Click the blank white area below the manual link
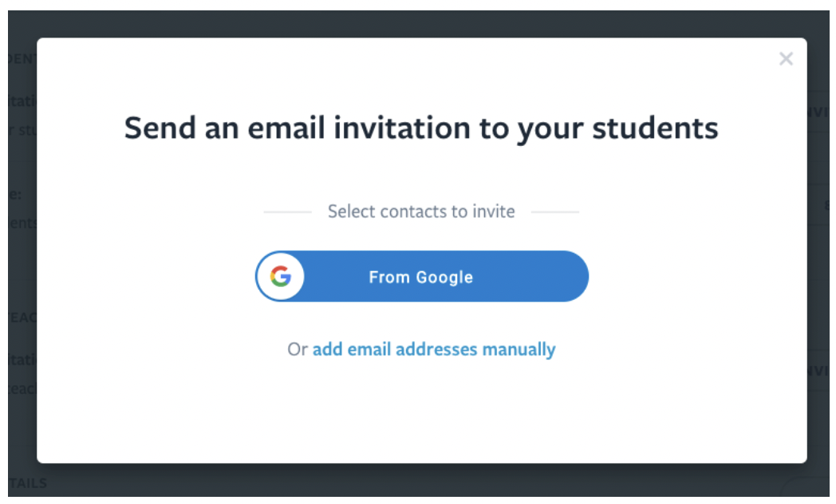Image resolution: width=836 pixels, height=504 pixels. pos(421,415)
